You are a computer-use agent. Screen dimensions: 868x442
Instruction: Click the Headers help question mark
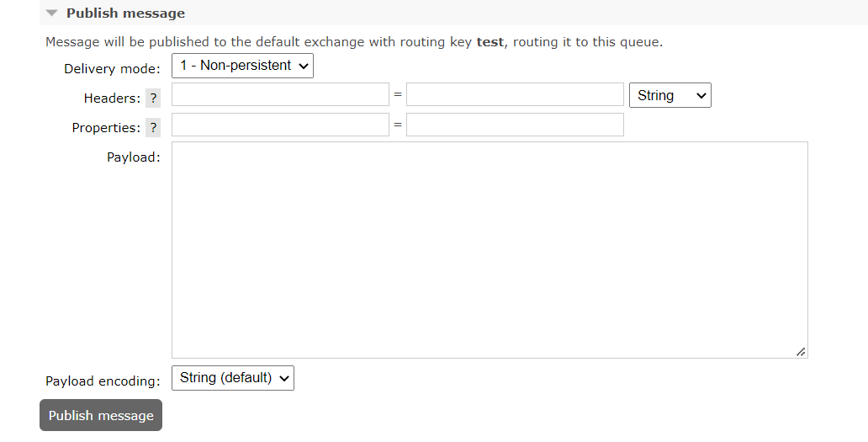(x=153, y=99)
